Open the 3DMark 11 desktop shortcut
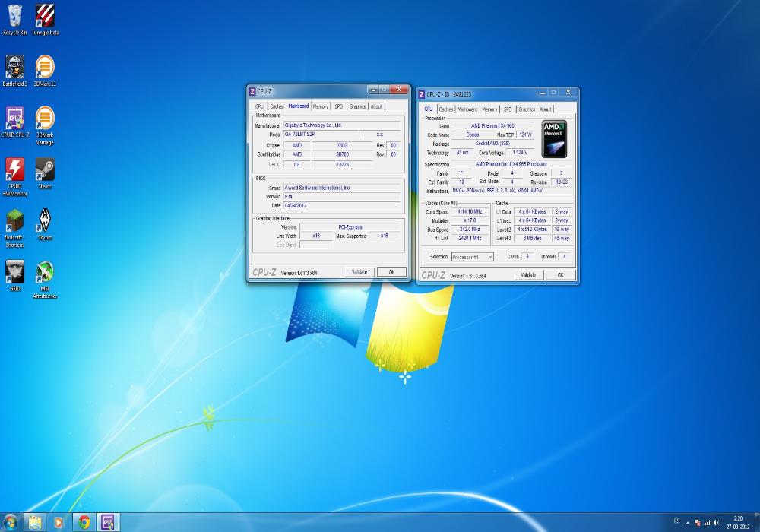Viewport: 760px width, 532px height. [45, 71]
